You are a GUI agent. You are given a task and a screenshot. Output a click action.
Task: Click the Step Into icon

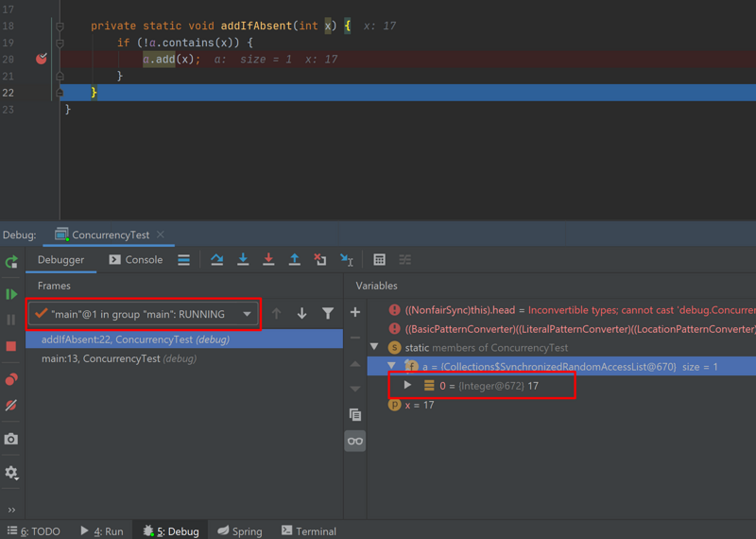(x=243, y=260)
